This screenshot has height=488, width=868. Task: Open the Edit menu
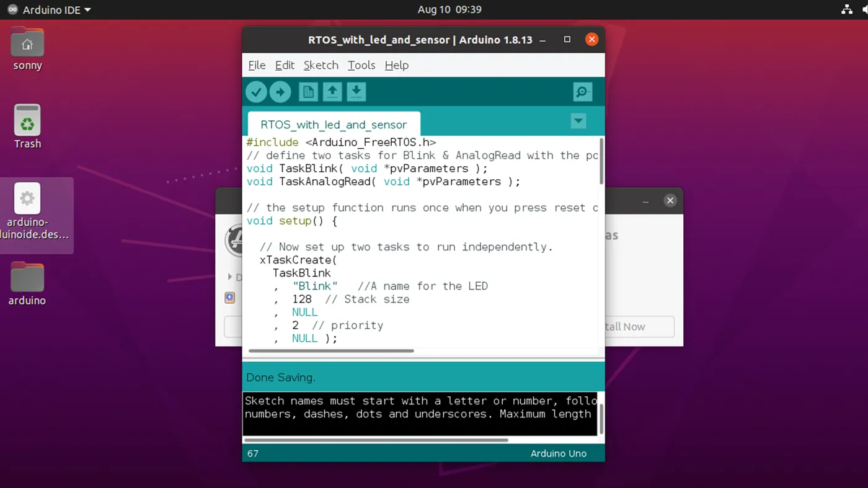[285, 65]
